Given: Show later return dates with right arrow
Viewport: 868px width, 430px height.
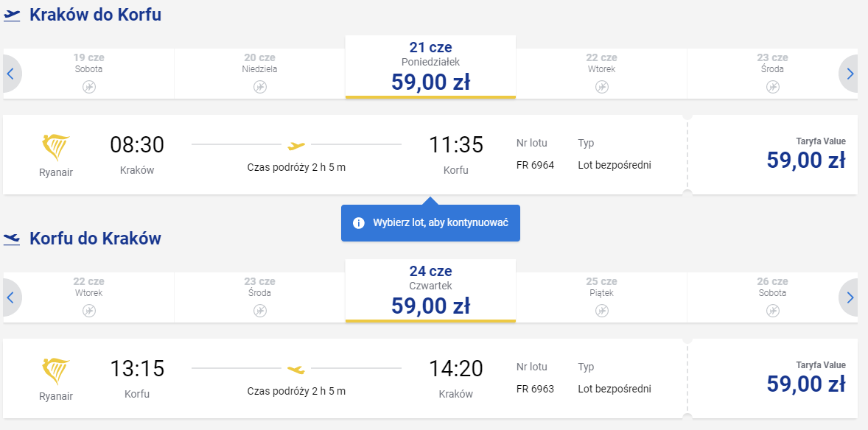Looking at the screenshot, I should (x=850, y=297).
